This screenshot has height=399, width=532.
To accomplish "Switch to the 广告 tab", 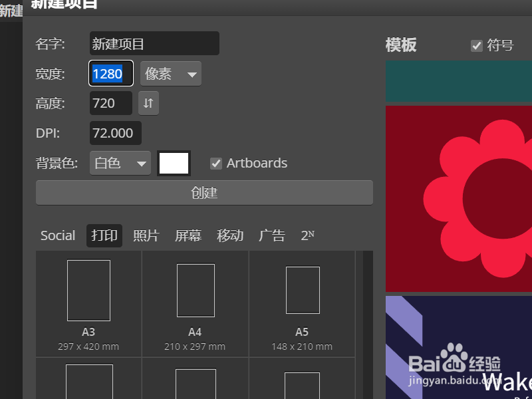I will click(272, 235).
